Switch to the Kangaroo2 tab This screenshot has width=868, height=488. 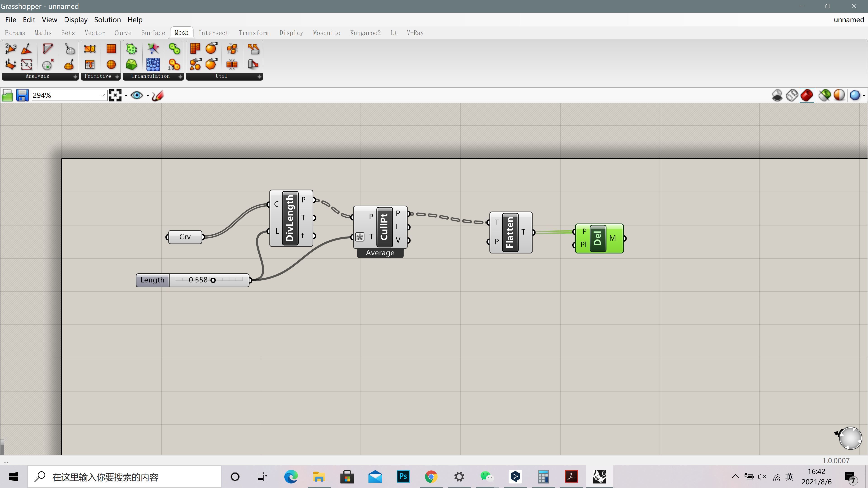coord(365,33)
